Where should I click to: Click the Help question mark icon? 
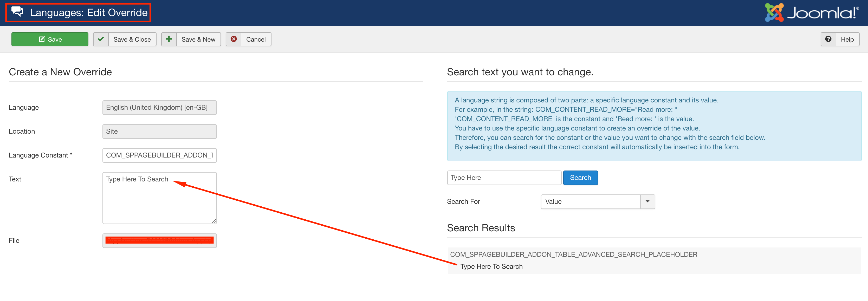[x=828, y=40]
